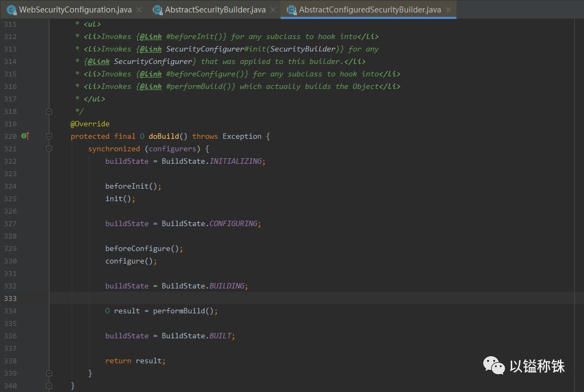Screen dimensions: 584x392
Task: Click the final keyword on line 320
Action: [125, 136]
